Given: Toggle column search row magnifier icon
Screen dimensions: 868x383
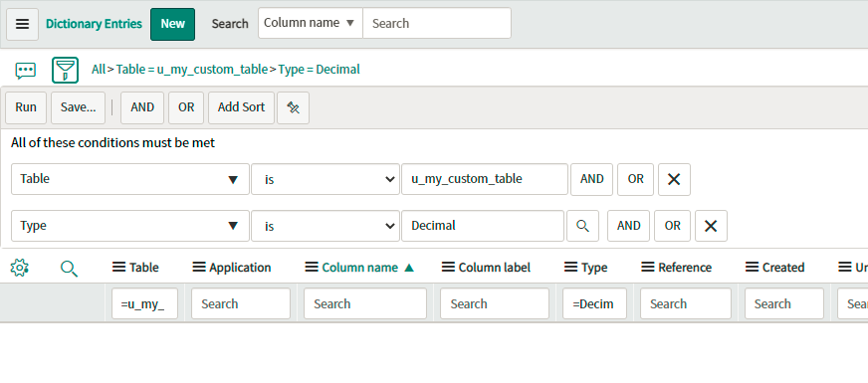Looking at the screenshot, I should click(69, 269).
